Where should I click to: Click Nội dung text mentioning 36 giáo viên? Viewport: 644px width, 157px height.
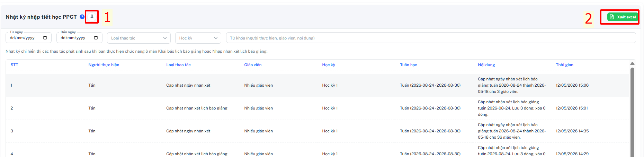[x=512, y=131]
